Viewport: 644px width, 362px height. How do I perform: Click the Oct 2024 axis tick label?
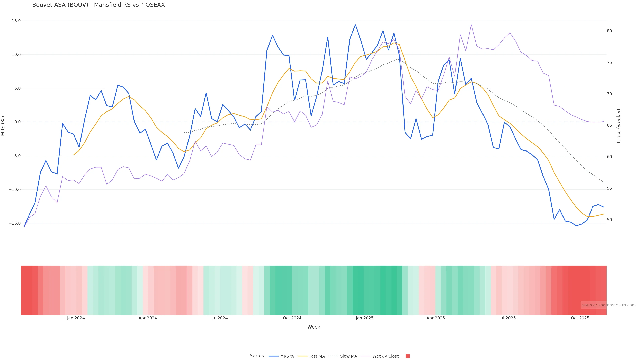(292, 318)
